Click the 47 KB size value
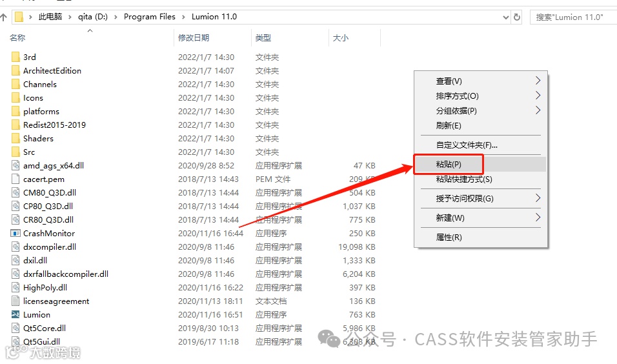 [x=365, y=166]
